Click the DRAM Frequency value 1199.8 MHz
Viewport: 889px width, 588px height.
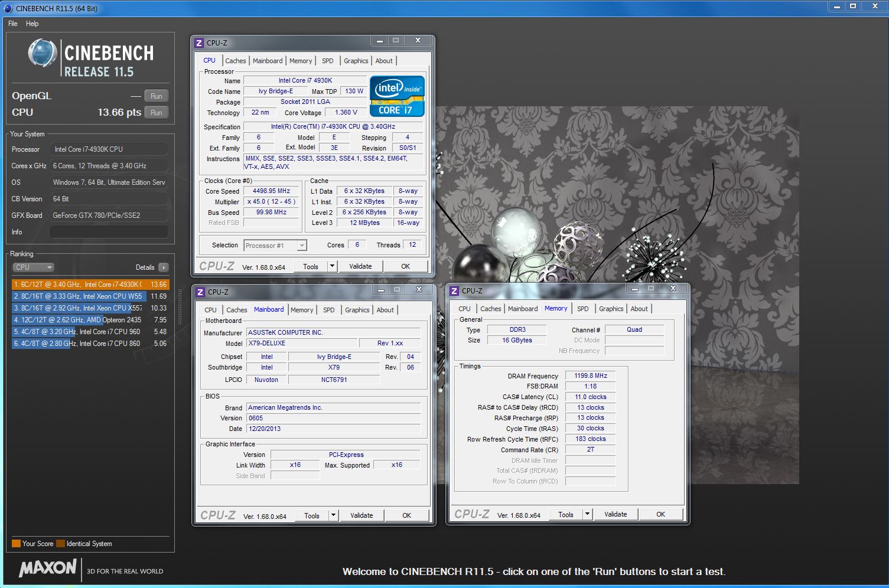coord(591,375)
